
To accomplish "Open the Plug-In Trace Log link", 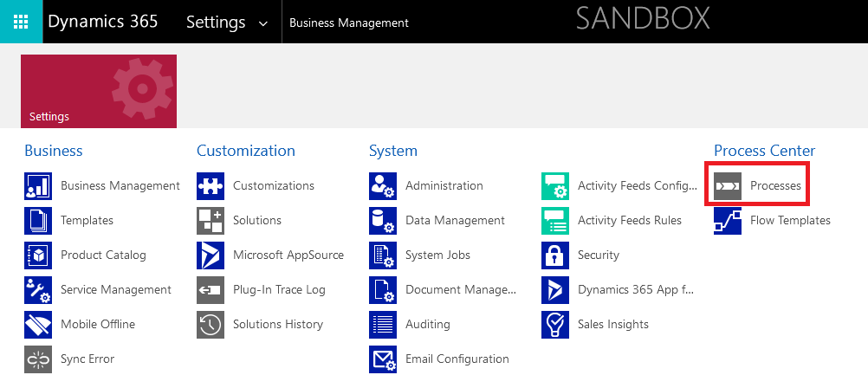I will (279, 290).
